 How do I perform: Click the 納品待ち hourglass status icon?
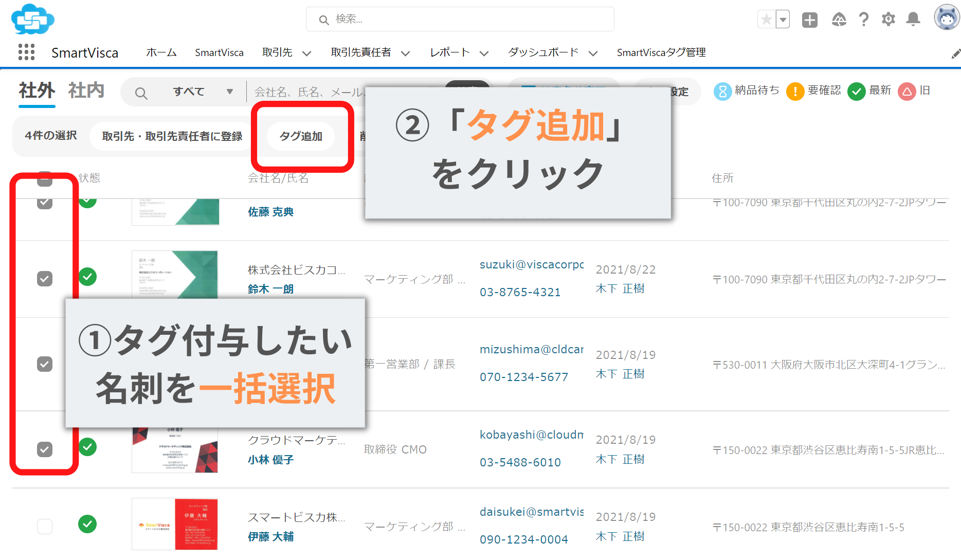pyautogui.click(x=722, y=92)
